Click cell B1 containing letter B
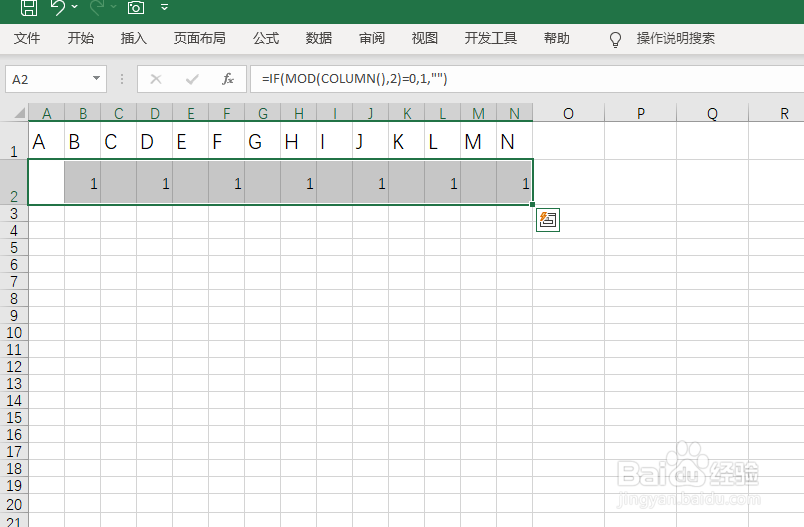 pyautogui.click(x=83, y=141)
